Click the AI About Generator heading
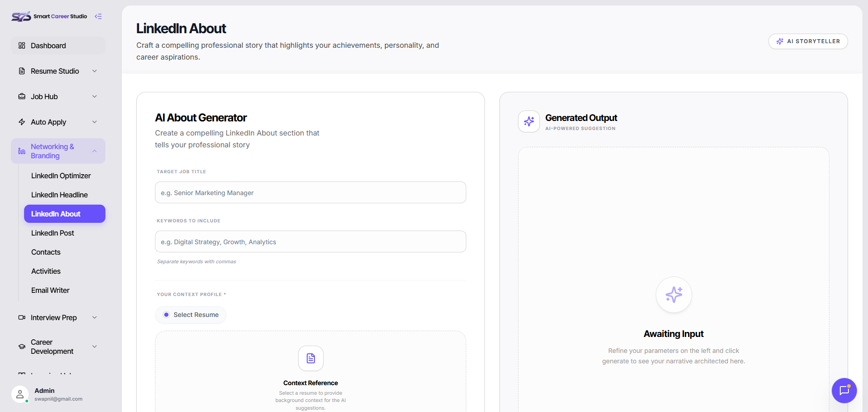 click(201, 118)
